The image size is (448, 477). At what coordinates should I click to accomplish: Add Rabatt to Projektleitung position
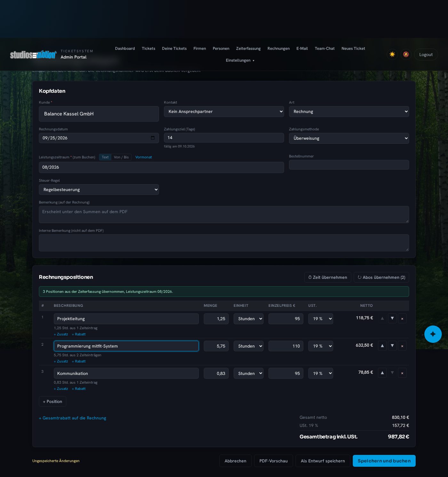point(79,334)
